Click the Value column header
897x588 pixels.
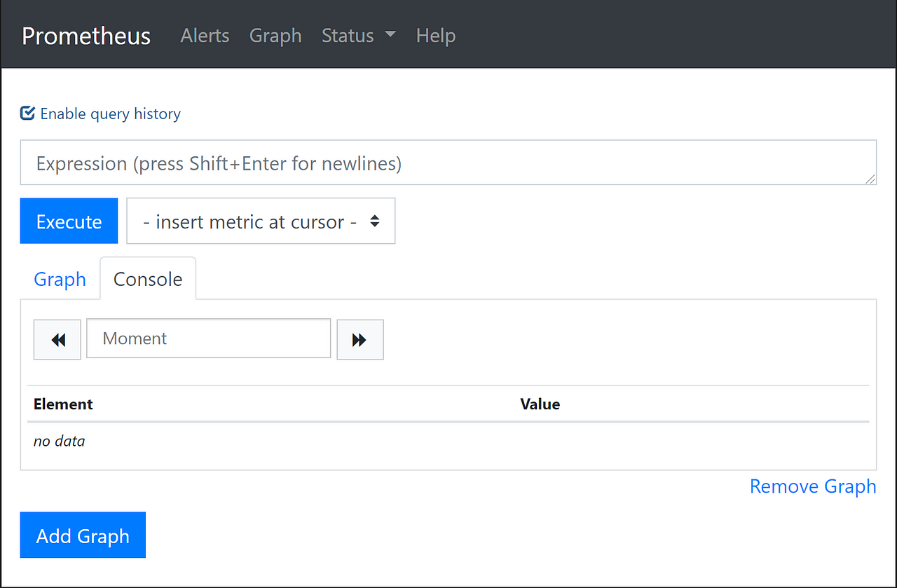[x=540, y=404]
